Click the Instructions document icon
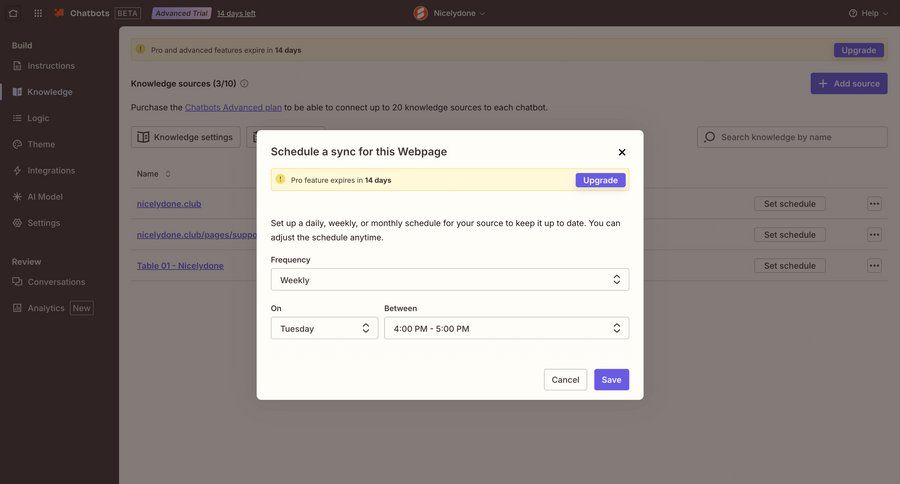900x484 pixels. (x=17, y=66)
